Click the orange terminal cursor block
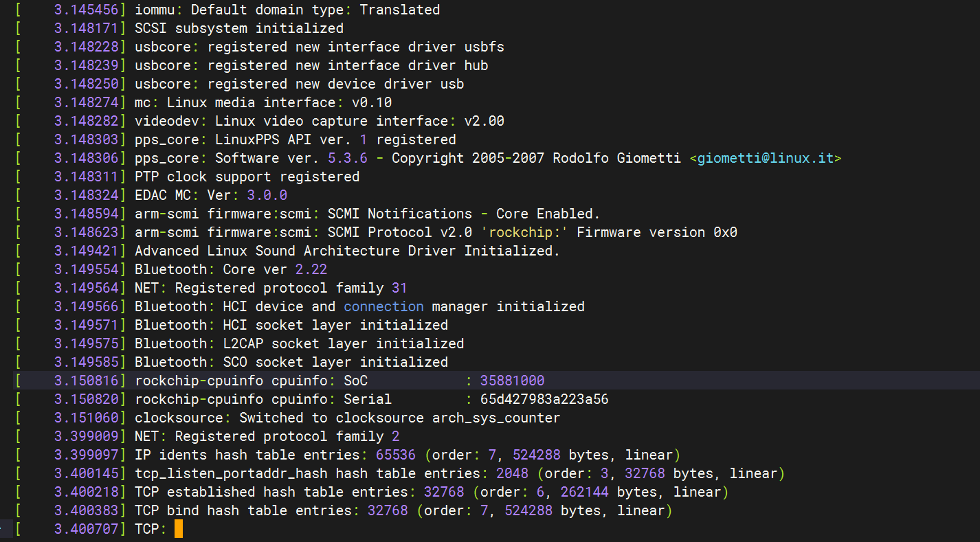 179,529
